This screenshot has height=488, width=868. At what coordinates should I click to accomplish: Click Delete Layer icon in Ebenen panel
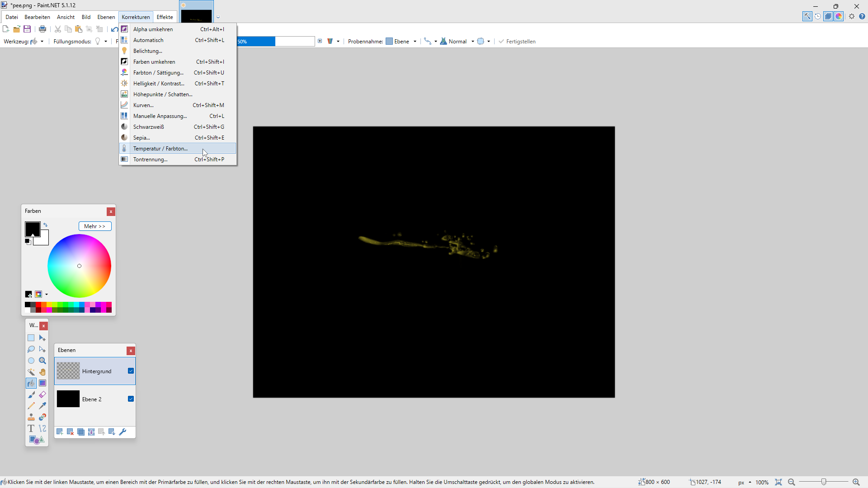(x=70, y=432)
